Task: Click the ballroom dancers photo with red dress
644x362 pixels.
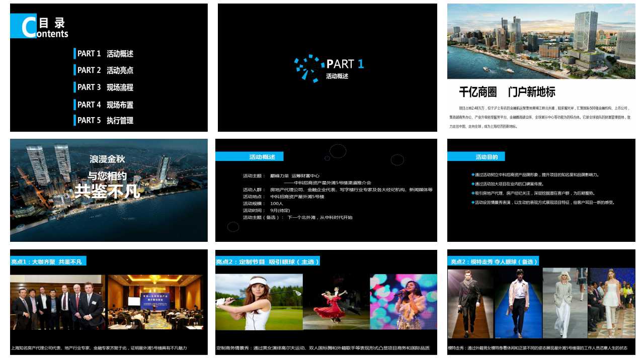Action: (336, 302)
